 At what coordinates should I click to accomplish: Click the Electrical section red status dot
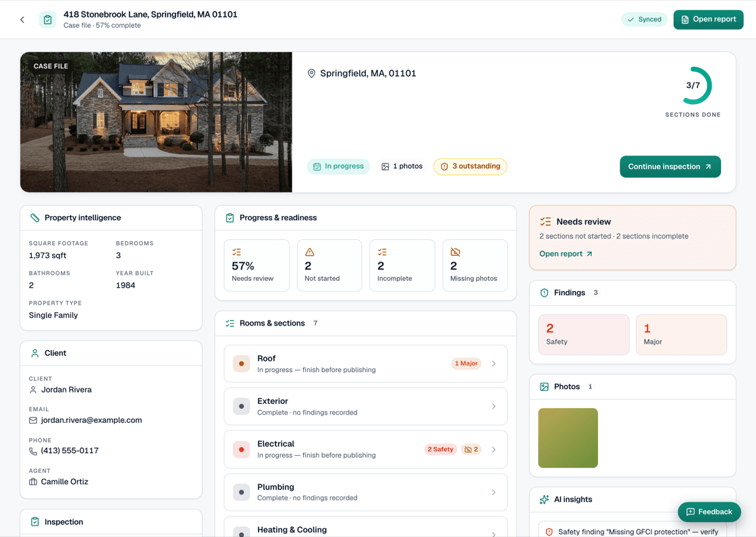coord(241,450)
